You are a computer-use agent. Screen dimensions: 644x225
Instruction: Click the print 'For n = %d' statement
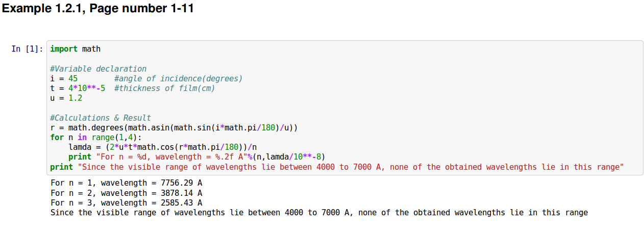[196, 157]
